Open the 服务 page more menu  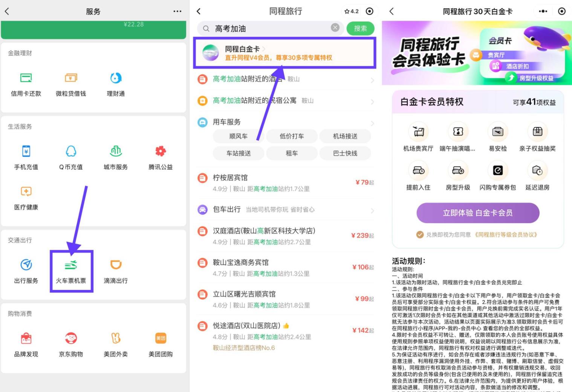[177, 11]
